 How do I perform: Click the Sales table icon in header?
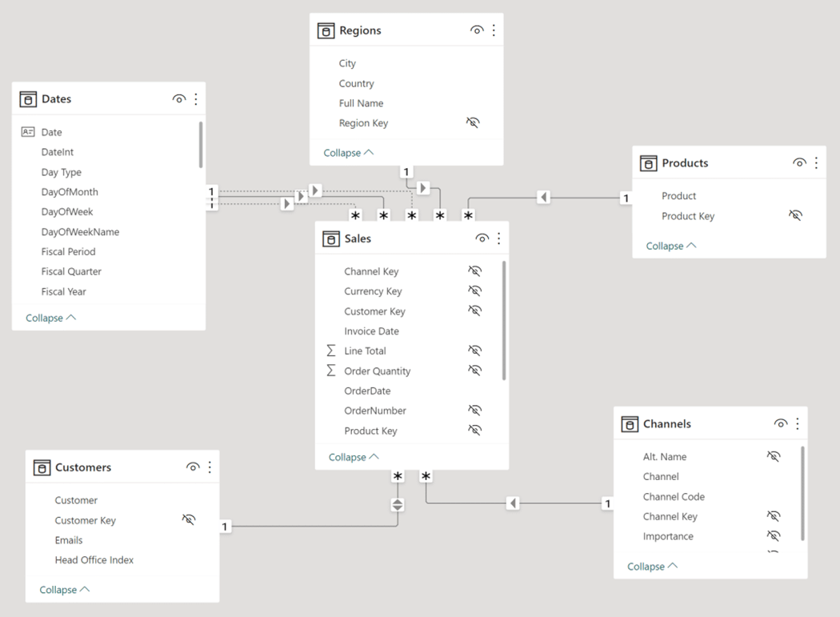pyautogui.click(x=330, y=238)
